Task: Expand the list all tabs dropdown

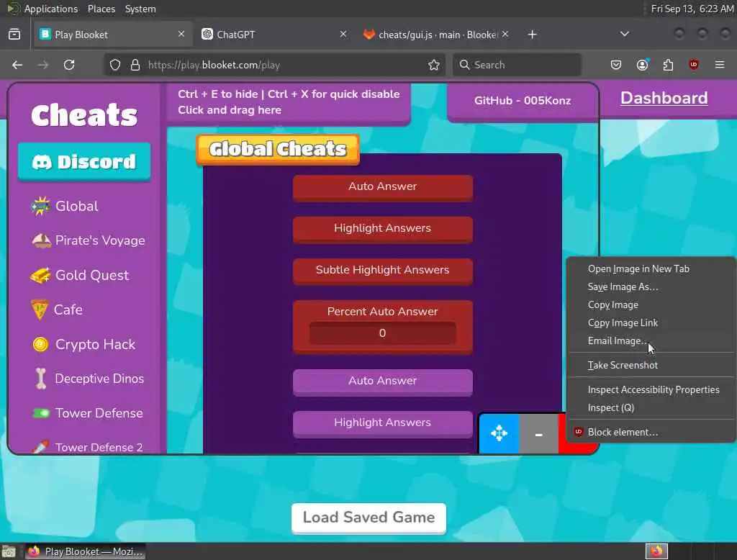Action: [624, 35]
